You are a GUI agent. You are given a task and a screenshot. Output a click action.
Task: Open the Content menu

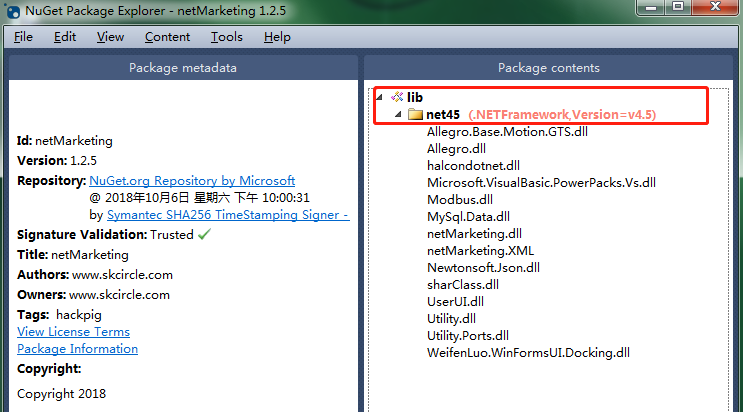tap(167, 37)
